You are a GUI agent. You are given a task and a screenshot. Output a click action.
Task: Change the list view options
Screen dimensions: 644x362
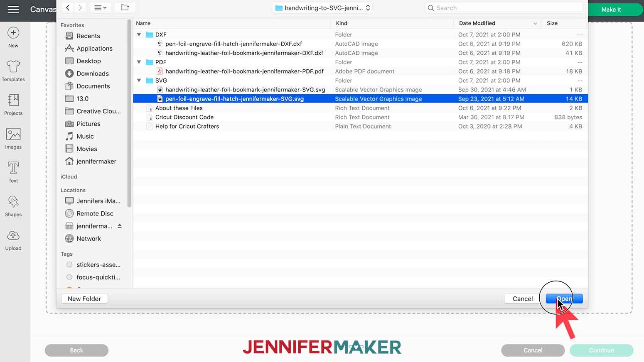pos(100,7)
